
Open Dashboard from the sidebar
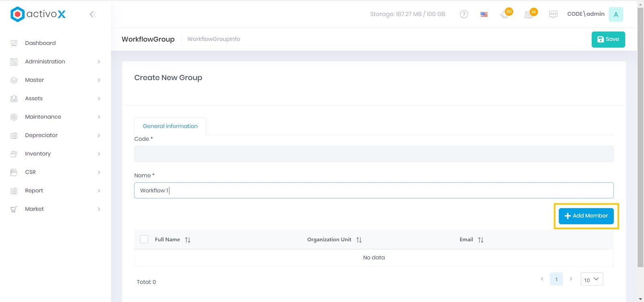click(x=40, y=43)
